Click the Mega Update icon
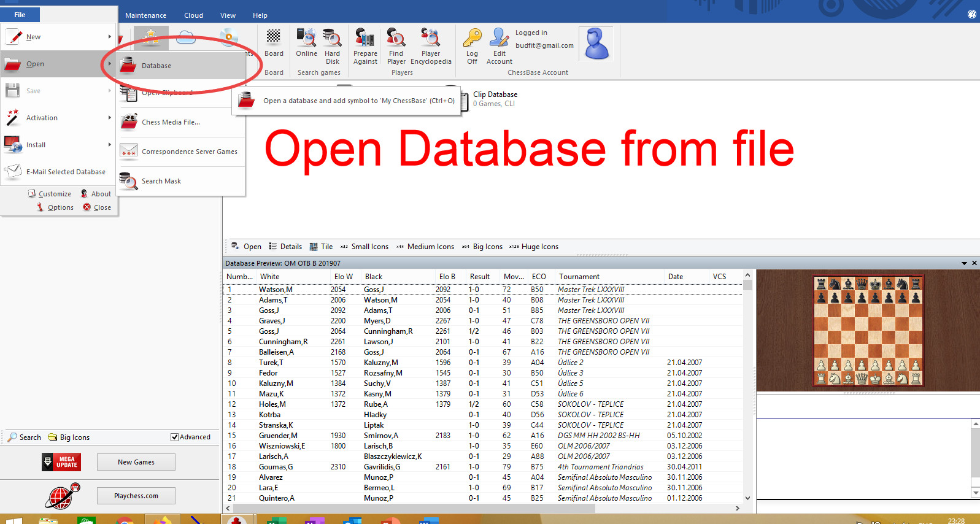980x524 pixels. click(x=61, y=462)
